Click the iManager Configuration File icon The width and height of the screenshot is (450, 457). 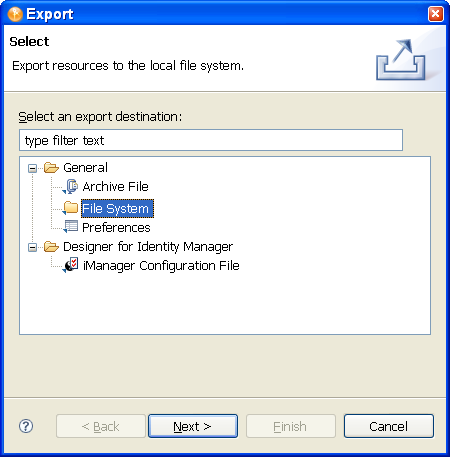(71, 265)
